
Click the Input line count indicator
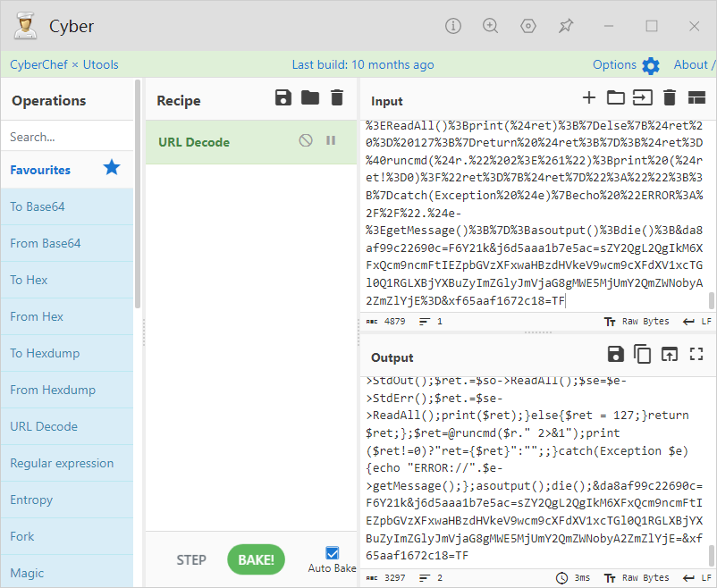point(431,322)
